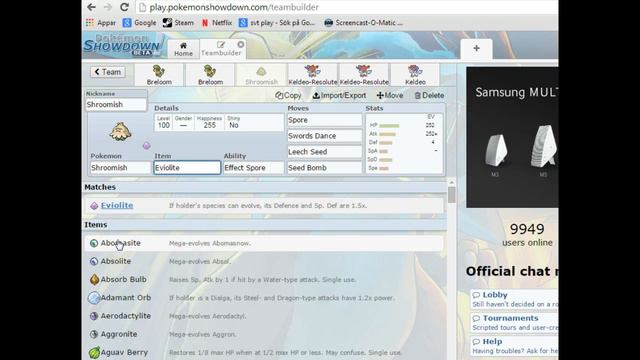
Task: Switch to the Teambuilder tab
Action: click(220, 49)
